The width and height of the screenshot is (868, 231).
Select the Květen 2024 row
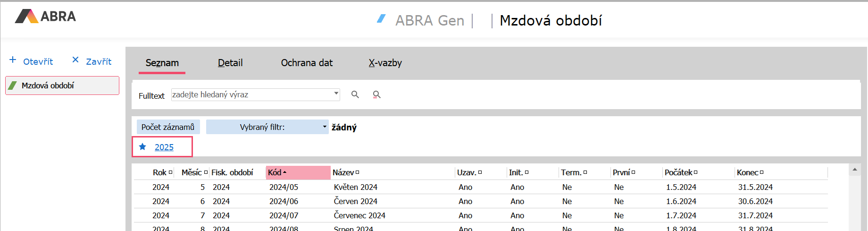pos(355,187)
